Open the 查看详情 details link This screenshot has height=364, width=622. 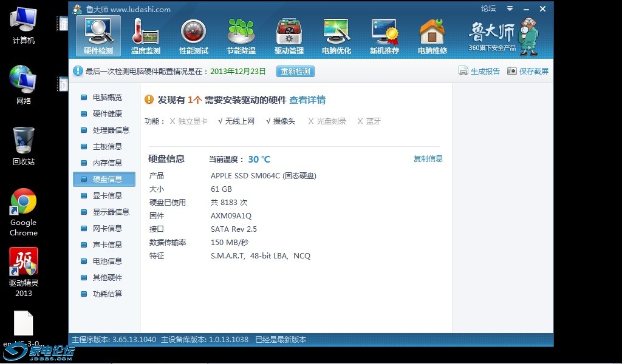[x=307, y=100]
